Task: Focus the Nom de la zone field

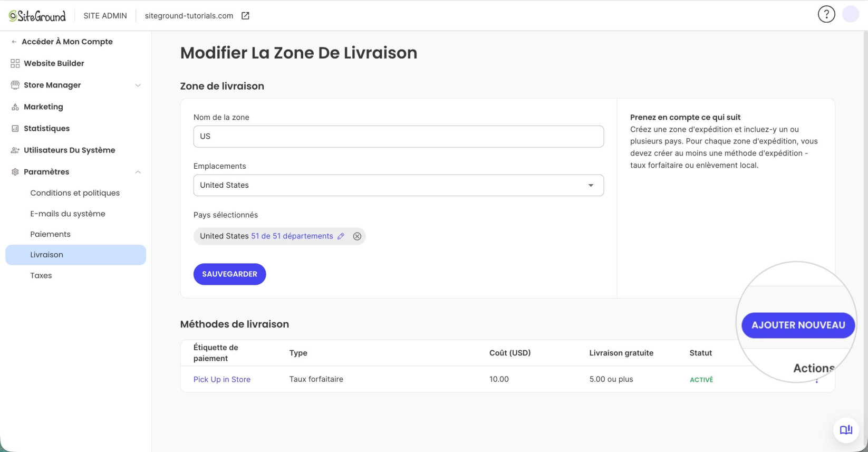Action: tap(399, 137)
